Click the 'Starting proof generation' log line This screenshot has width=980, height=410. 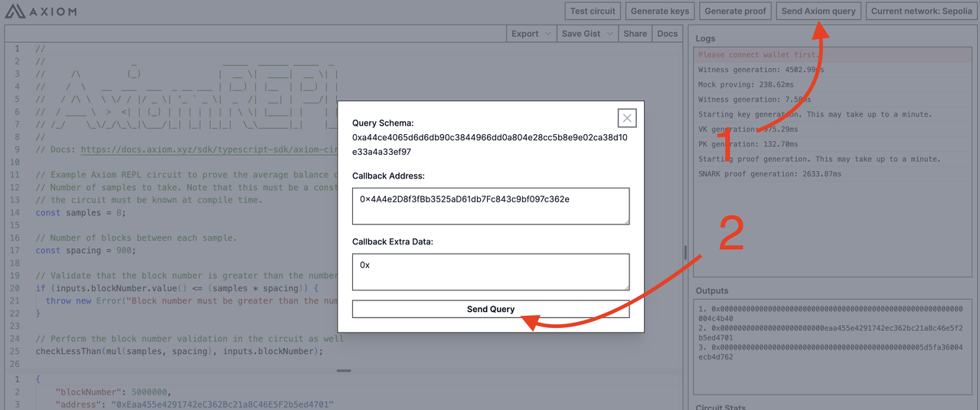point(820,159)
